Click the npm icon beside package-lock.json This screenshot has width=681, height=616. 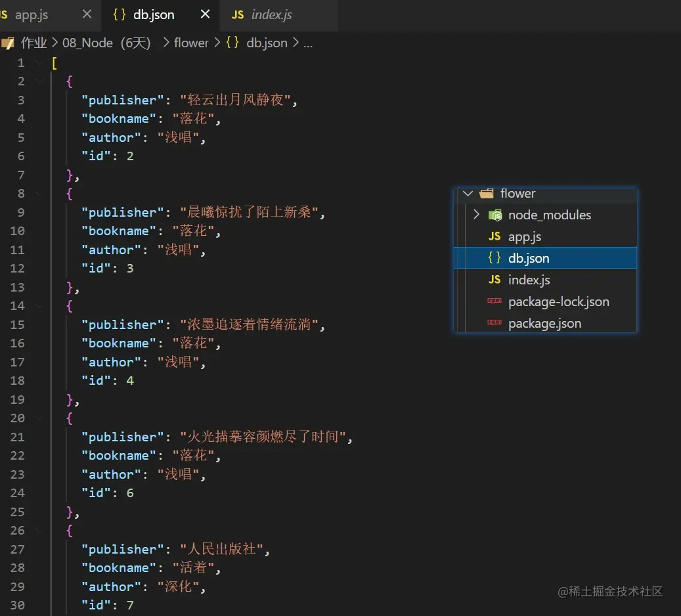(x=494, y=301)
